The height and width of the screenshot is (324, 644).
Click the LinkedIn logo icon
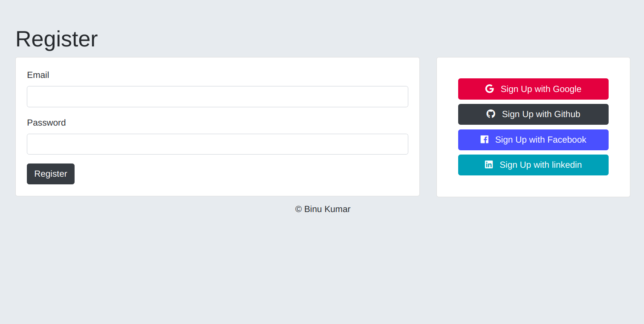[x=489, y=165]
